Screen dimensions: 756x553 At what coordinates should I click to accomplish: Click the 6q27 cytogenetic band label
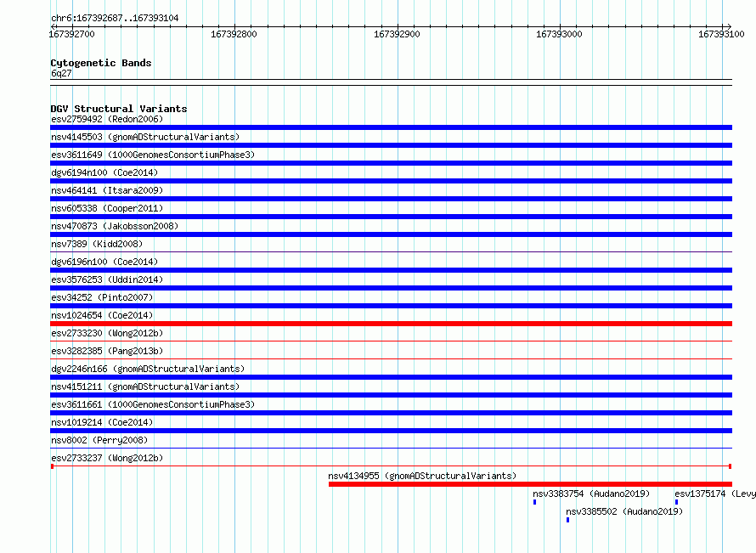coord(61,73)
